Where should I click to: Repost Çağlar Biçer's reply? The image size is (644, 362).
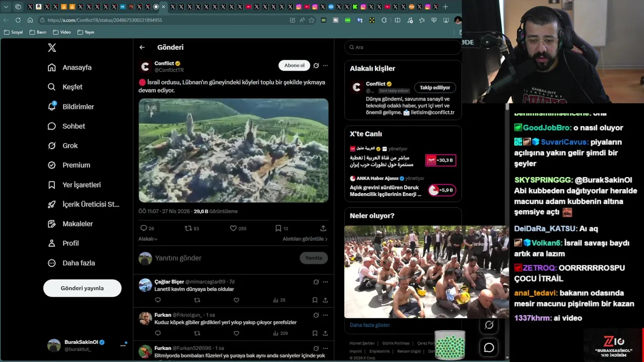(x=197, y=300)
